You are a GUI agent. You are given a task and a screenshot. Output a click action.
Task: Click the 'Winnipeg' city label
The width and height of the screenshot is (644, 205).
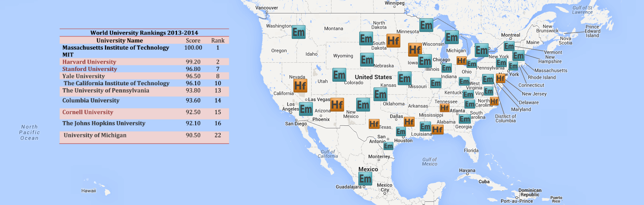click(x=394, y=3)
